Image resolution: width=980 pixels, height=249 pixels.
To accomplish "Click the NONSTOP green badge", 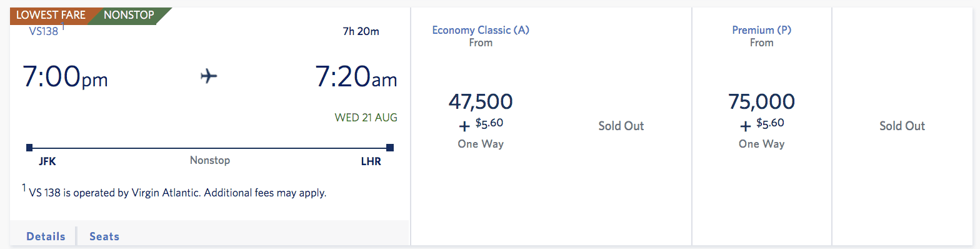I will pos(130,15).
